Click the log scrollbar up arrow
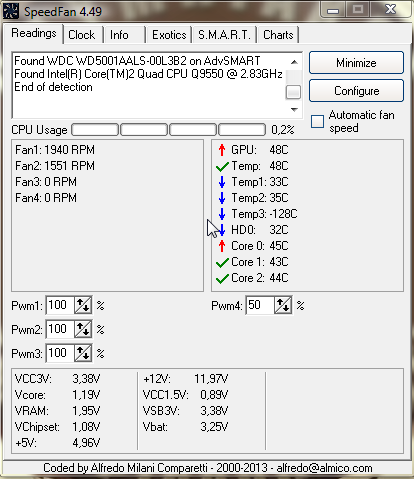This screenshot has width=414, height=479. point(294,62)
